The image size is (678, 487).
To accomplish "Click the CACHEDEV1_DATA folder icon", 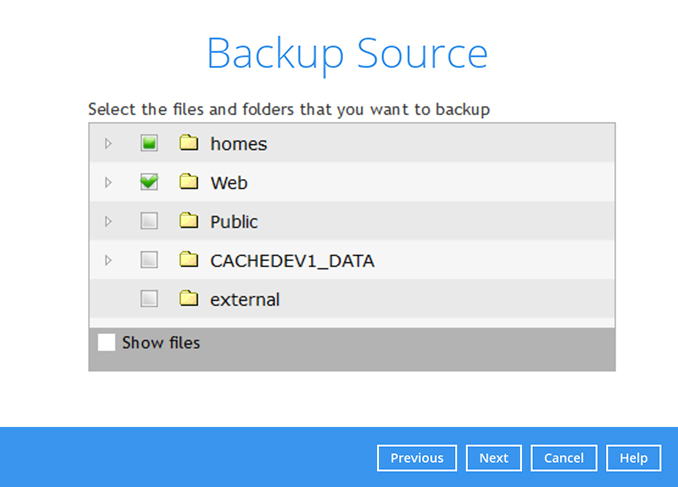I will [189, 261].
